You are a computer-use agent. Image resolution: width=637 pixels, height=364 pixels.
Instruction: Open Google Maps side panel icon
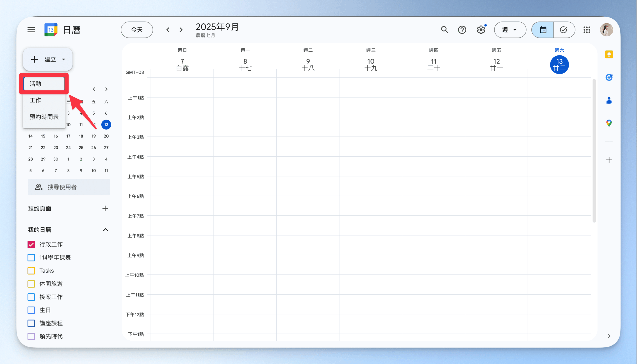click(609, 123)
